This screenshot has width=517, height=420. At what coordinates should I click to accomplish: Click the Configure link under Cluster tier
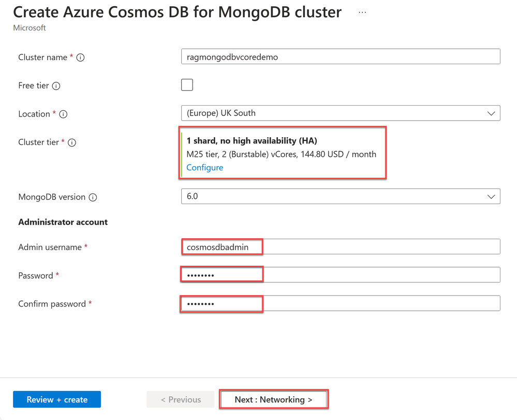click(x=205, y=168)
